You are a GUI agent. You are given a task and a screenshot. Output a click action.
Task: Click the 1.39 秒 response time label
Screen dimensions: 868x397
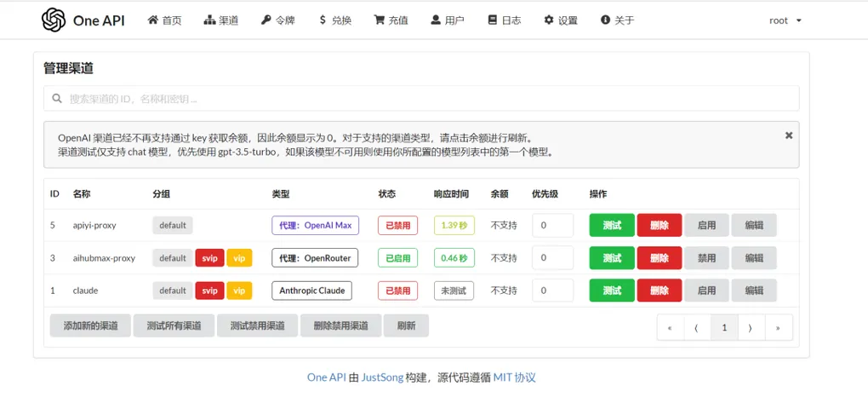[454, 226]
